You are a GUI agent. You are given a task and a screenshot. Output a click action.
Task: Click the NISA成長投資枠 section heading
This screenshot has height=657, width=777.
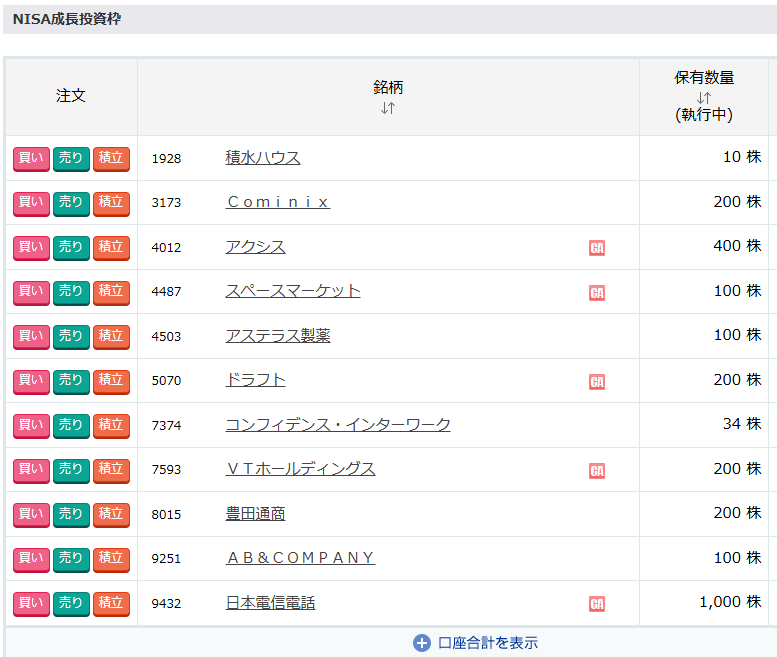pyautogui.click(x=67, y=19)
